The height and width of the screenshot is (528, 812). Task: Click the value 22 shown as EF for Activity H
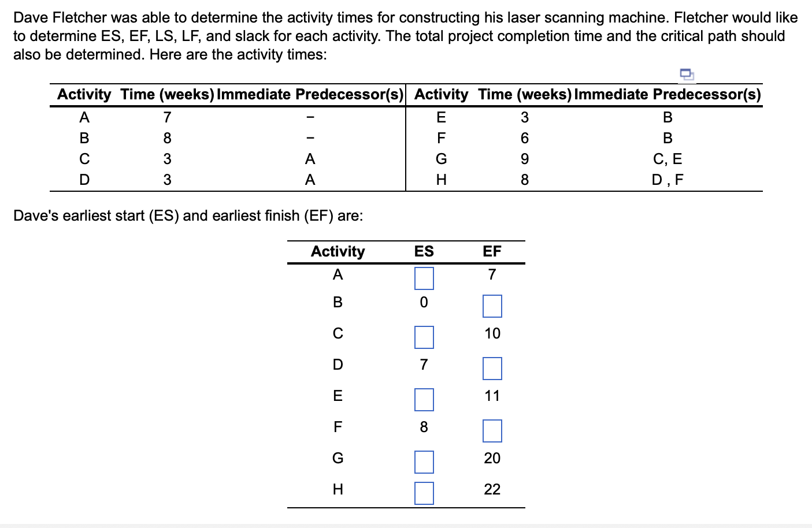(492, 489)
